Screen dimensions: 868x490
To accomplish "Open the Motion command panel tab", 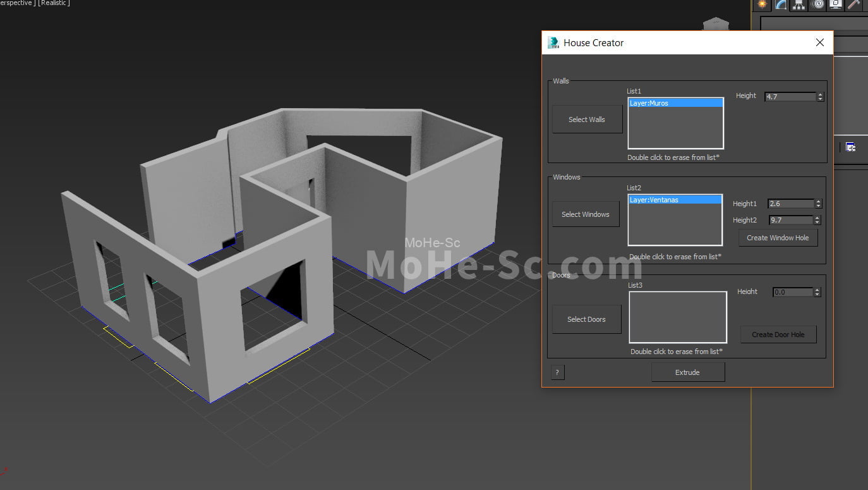I will click(x=817, y=5).
